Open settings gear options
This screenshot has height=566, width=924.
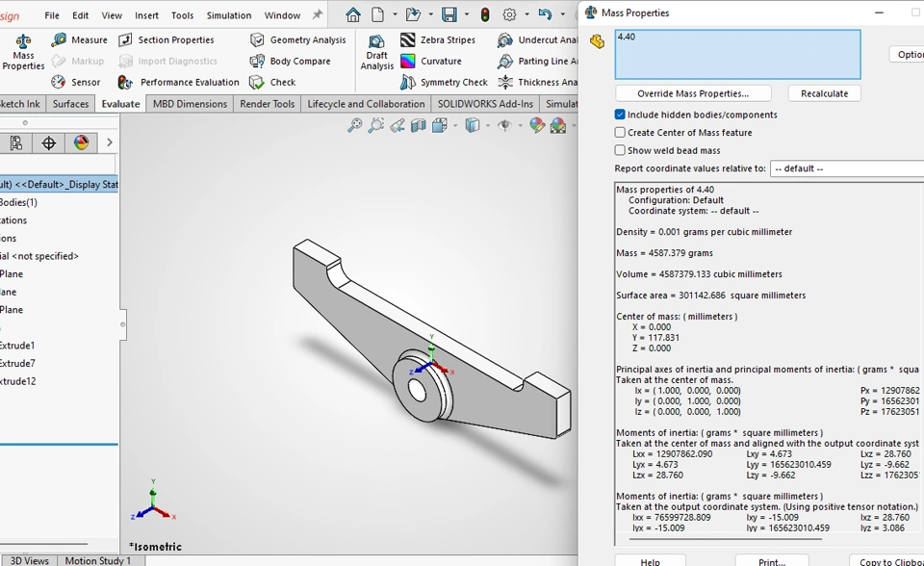pyautogui.click(x=510, y=14)
